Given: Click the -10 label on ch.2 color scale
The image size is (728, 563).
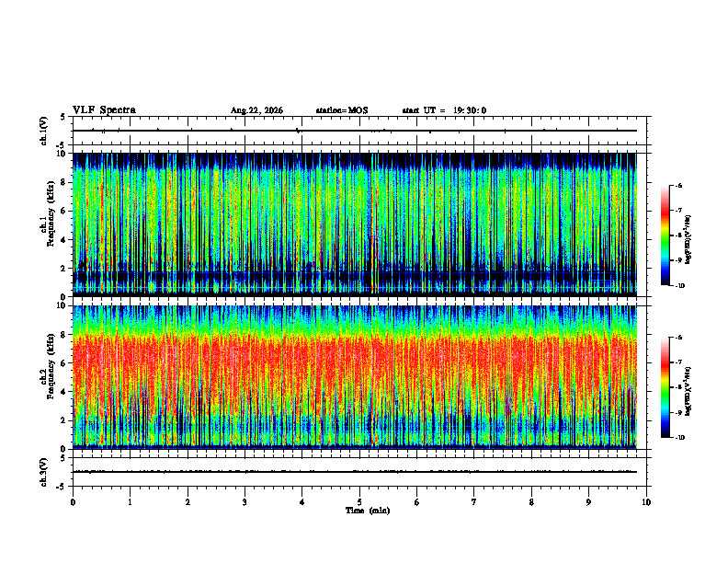Looking at the screenshot, I should point(680,438).
